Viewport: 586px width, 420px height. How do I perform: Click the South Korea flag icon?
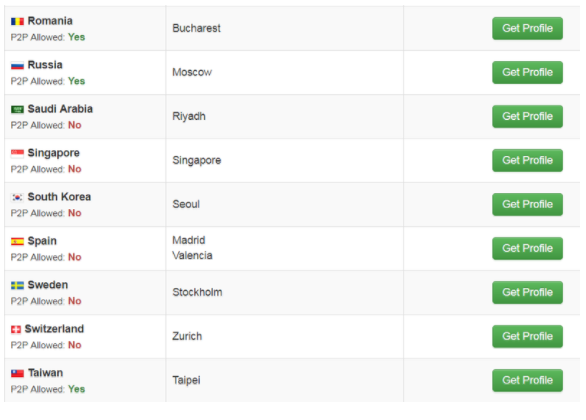[x=17, y=197]
